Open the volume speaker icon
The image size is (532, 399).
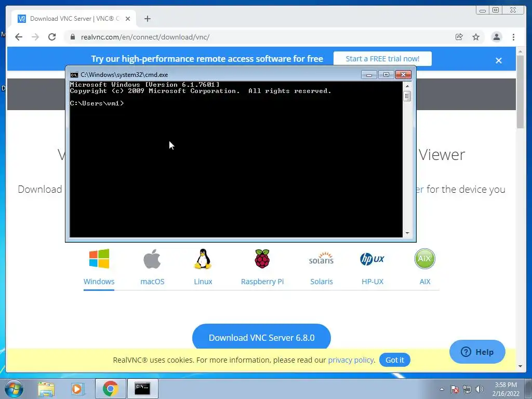click(480, 389)
